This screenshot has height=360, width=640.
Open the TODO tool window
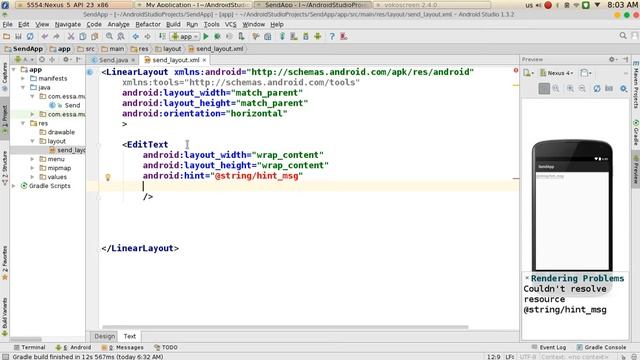pyautogui.click(x=166, y=347)
